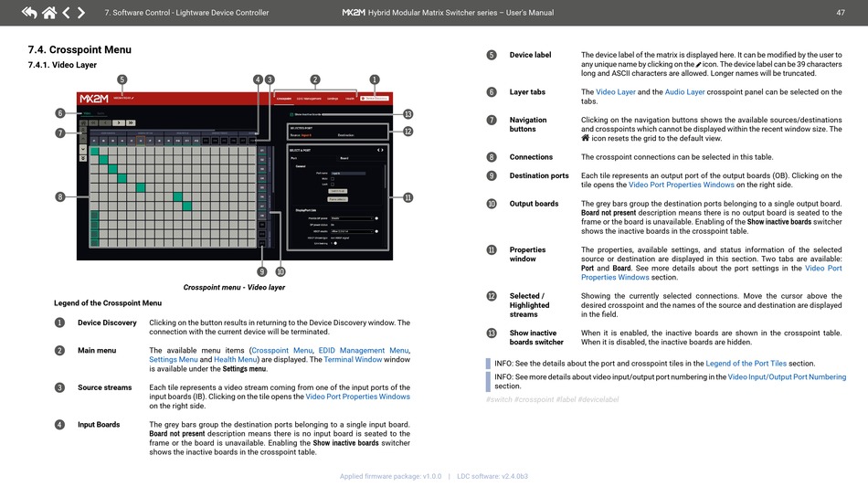868x487 pixels.
Task: Switch to the Video layer tab in figure
Action: pyautogui.click(x=87, y=113)
